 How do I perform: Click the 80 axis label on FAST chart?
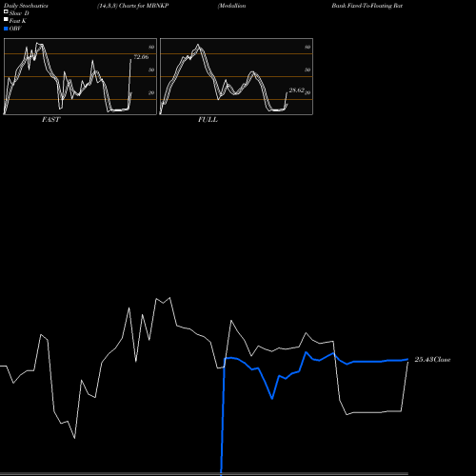click(151, 47)
